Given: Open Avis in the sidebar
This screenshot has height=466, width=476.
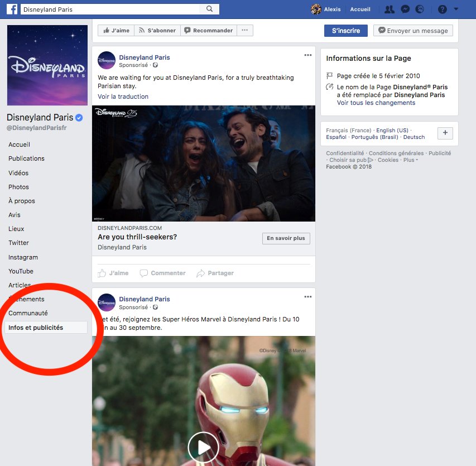Looking at the screenshot, I should tap(15, 215).
